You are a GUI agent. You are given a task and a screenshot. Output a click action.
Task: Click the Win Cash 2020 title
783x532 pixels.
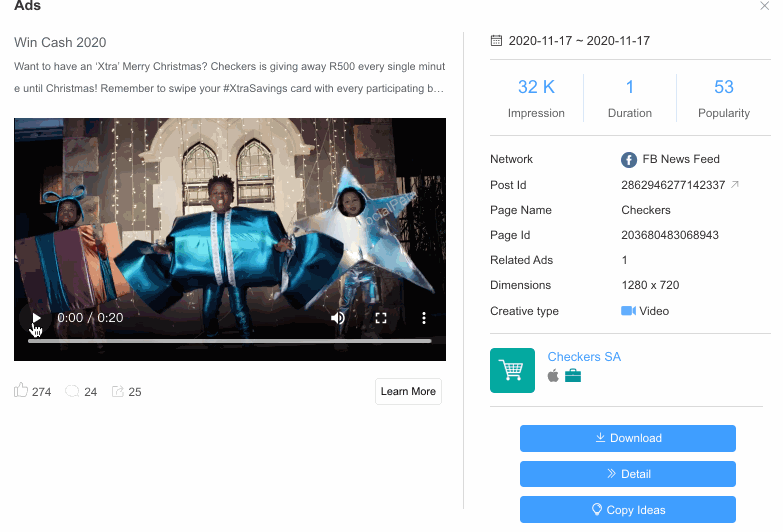coord(60,42)
